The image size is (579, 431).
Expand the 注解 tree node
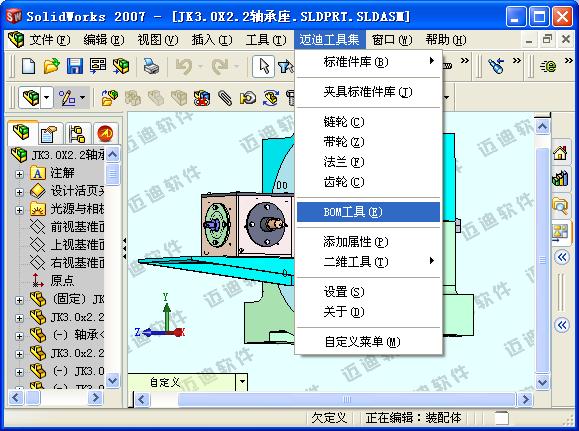pos(19,174)
